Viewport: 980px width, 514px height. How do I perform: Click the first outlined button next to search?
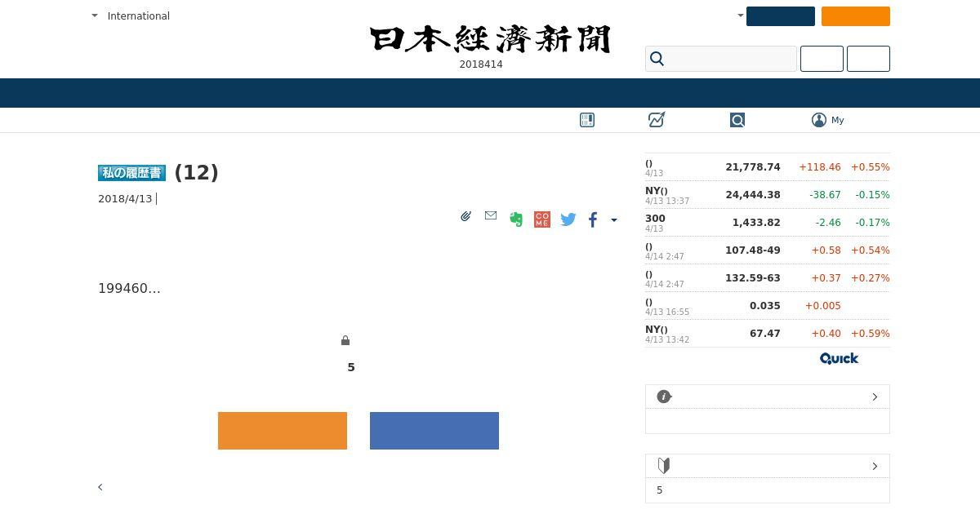point(822,59)
